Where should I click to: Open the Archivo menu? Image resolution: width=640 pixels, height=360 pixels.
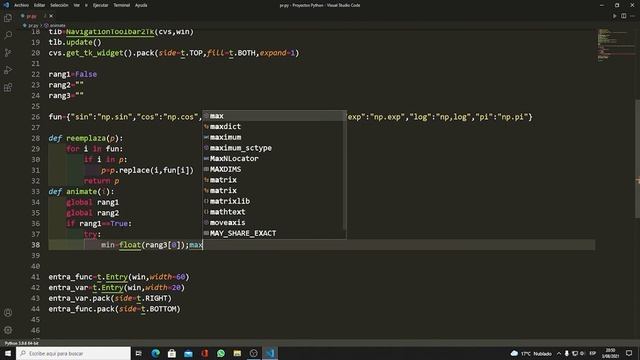coord(21,5)
